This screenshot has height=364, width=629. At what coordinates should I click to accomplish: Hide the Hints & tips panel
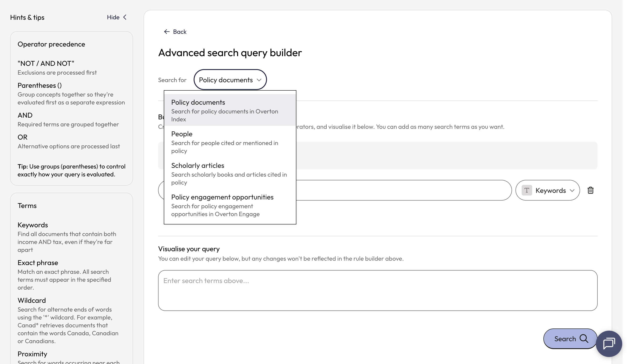click(x=117, y=17)
